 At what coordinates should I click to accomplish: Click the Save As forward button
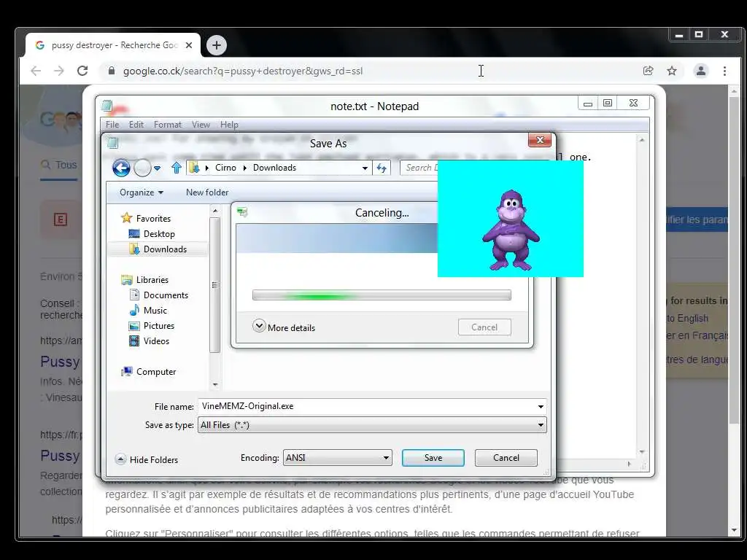click(142, 168)
